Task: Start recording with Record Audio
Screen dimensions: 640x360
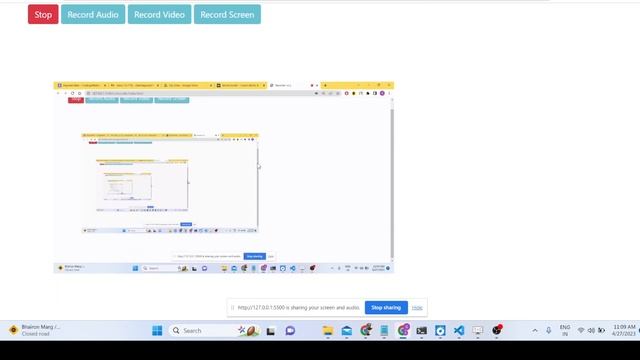Action: click(93, 15)
